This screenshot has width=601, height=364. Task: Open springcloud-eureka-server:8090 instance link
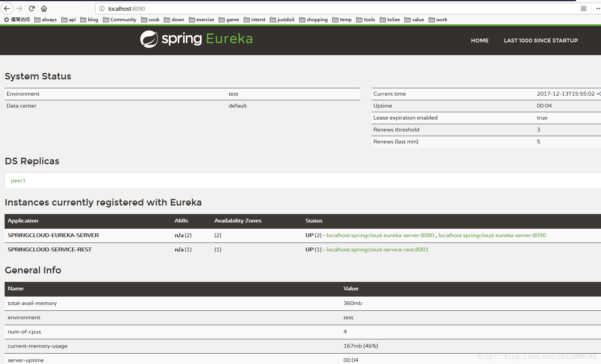(492, 235)
